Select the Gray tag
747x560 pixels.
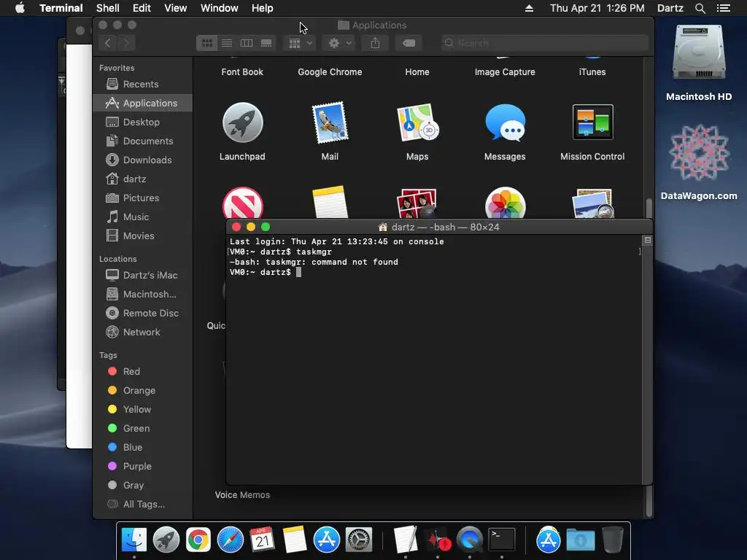(142, 485)
